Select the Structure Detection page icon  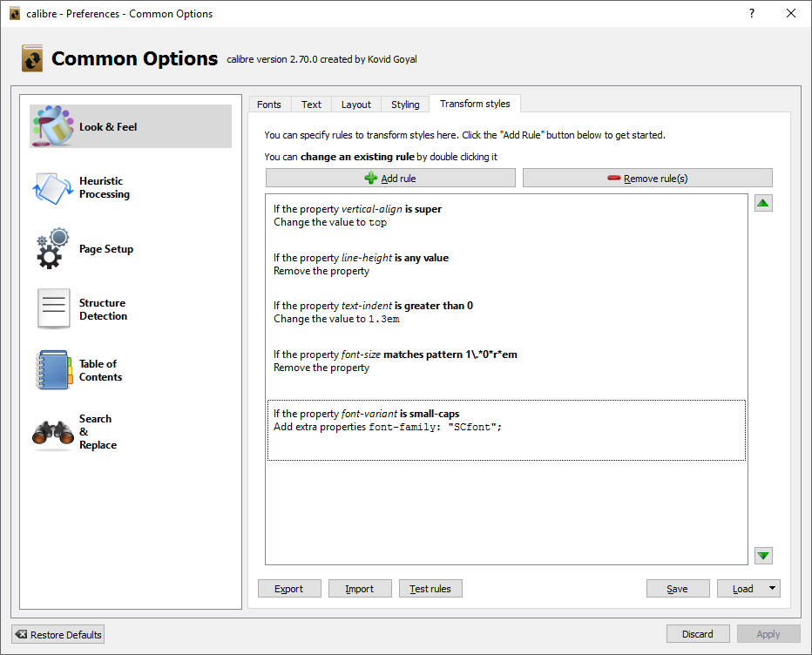coord(53,309)
